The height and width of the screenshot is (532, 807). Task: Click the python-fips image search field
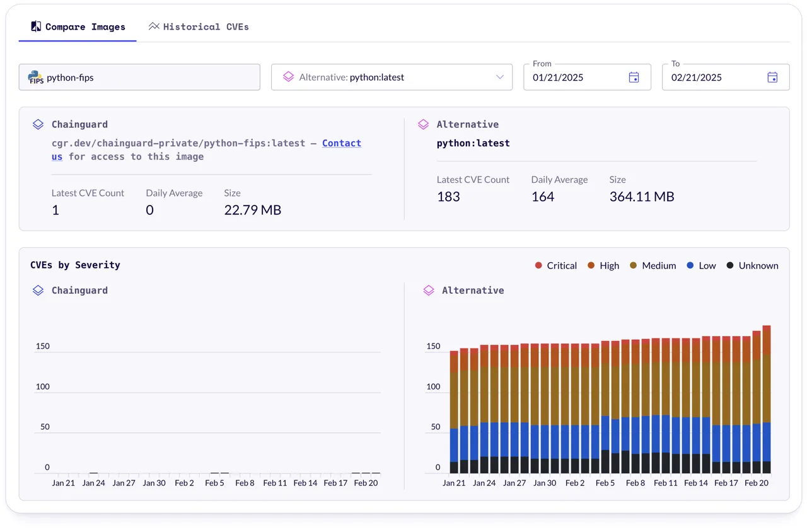[139, 77]
